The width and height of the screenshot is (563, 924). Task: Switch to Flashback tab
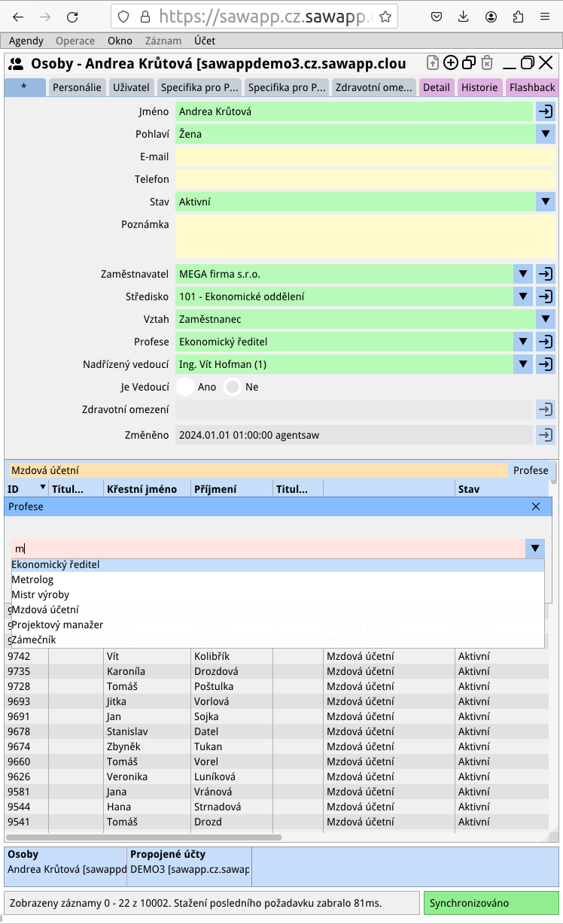click(x=532, y=87)
